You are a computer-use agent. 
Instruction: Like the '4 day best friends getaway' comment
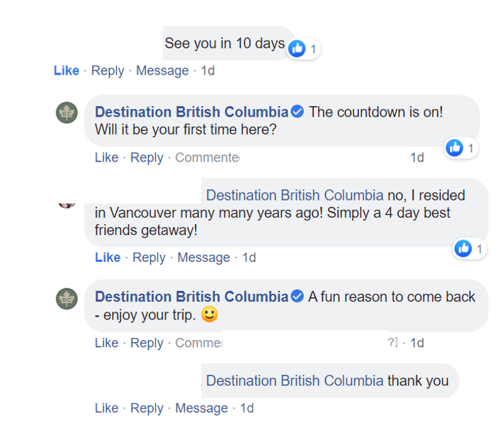107,258
